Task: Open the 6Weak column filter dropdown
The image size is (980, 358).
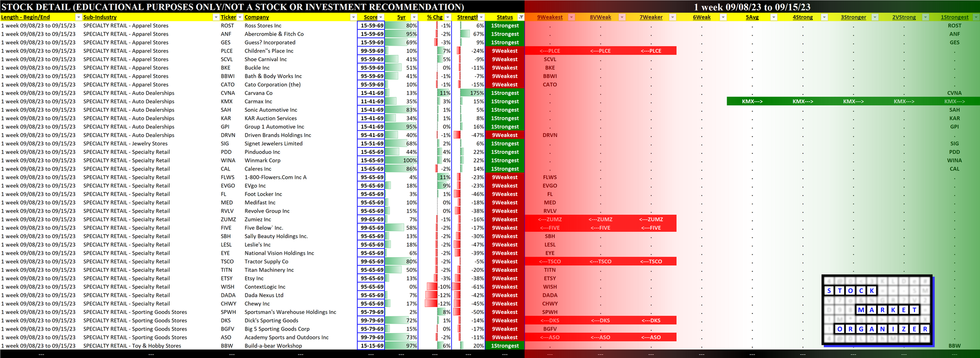Action: point(723,17)
